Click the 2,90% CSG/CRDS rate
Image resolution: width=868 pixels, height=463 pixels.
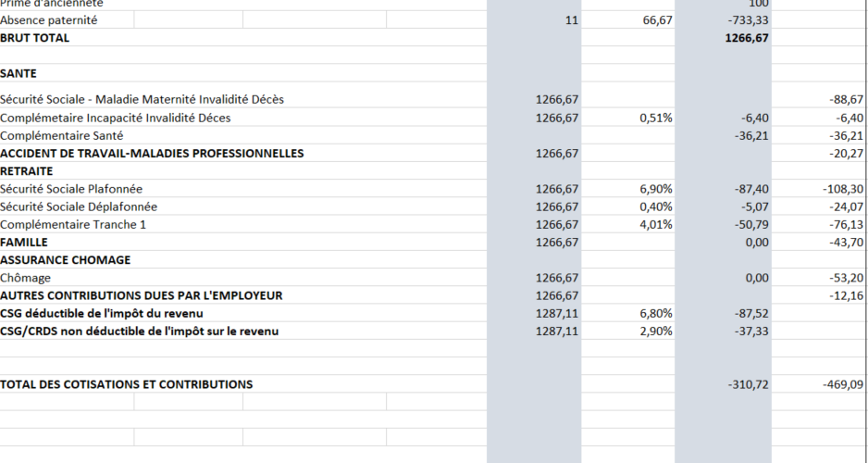[x=656, y=331]
